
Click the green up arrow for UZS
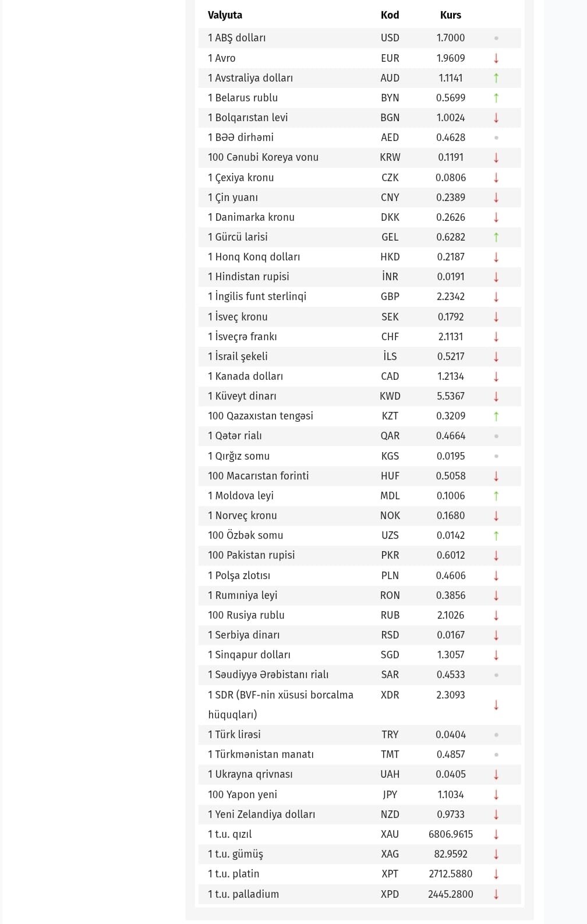point(496,535)
